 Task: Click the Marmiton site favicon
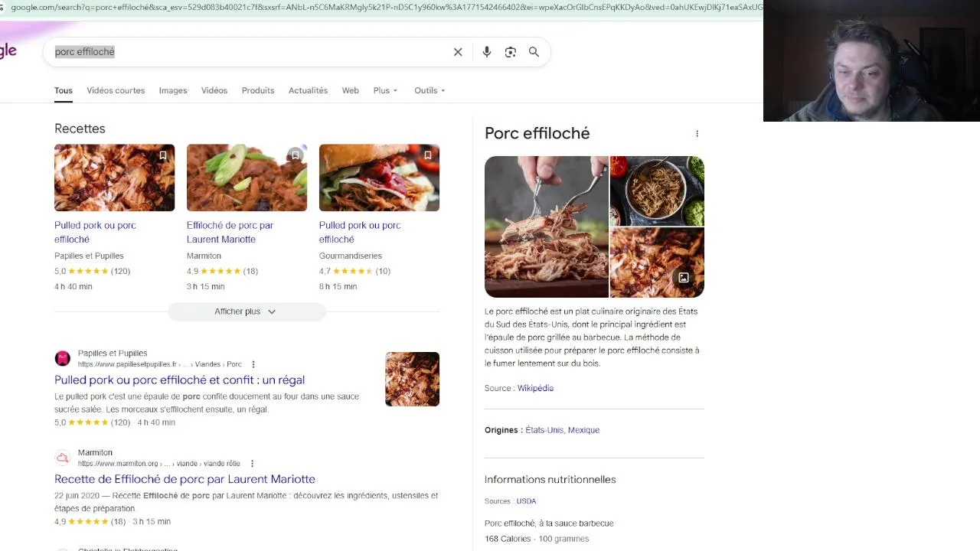pyautogui.click(x=63, y=458)
